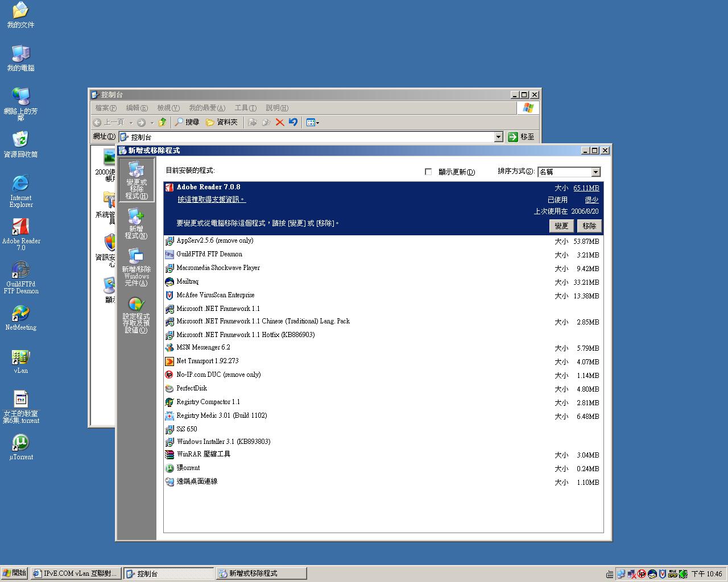Switch to 控制台 taskbar button
This screenshot has width=728, height=582.
tap(169, 573)
